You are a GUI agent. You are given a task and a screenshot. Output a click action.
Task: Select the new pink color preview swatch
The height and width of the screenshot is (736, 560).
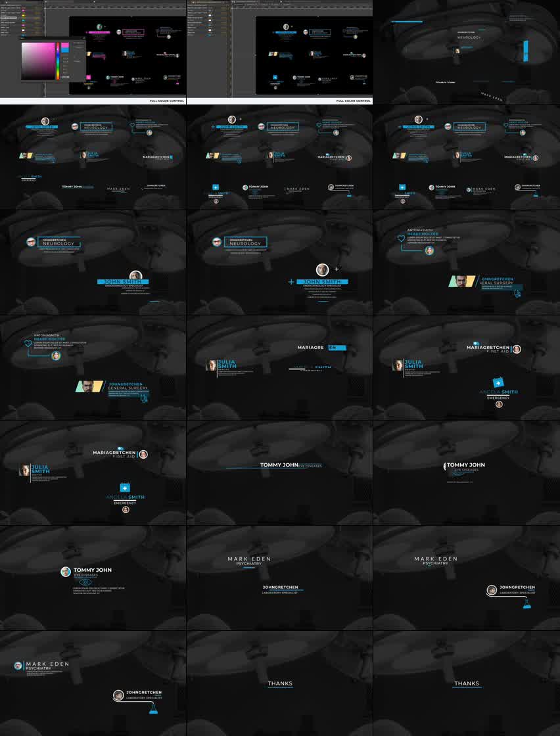point(65,45)
